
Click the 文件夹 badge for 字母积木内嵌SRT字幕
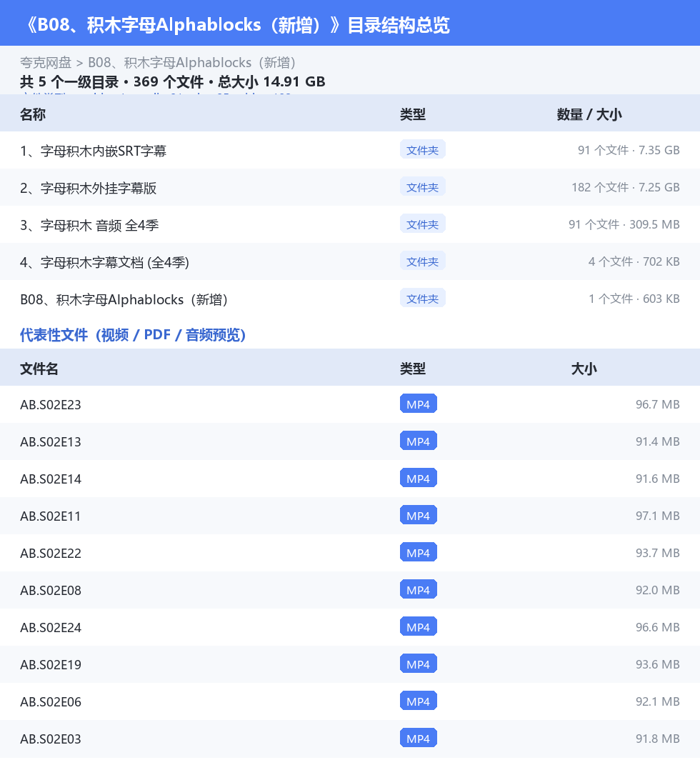423,150
